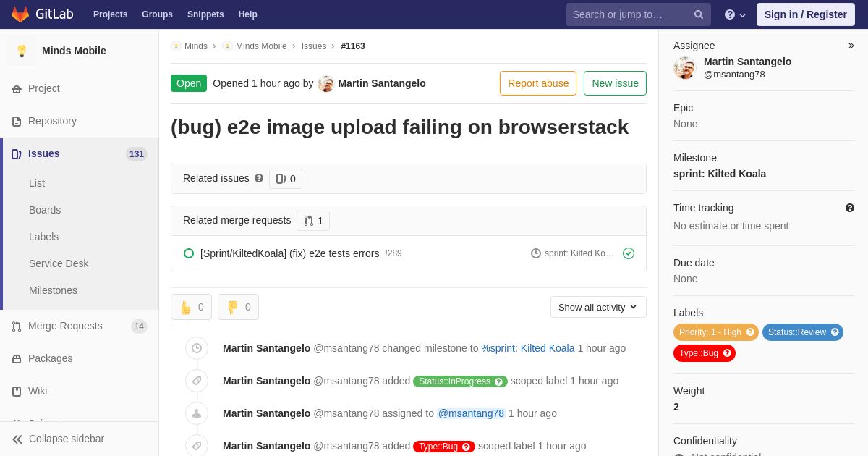Click @msantang78 mention in assigned activity
The height and width of the screenshot is (456, 868).
coord(471,413)
